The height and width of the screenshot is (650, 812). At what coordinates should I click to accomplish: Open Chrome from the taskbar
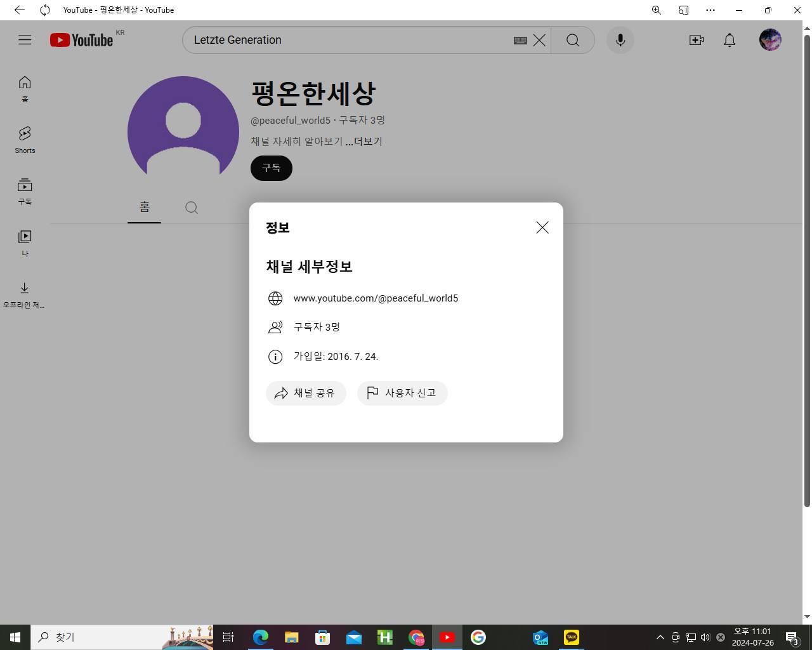pos(416,637)
